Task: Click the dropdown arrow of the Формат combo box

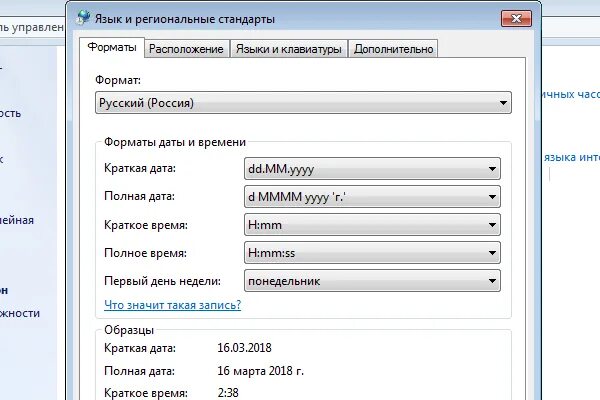Action: coord(503,103)
